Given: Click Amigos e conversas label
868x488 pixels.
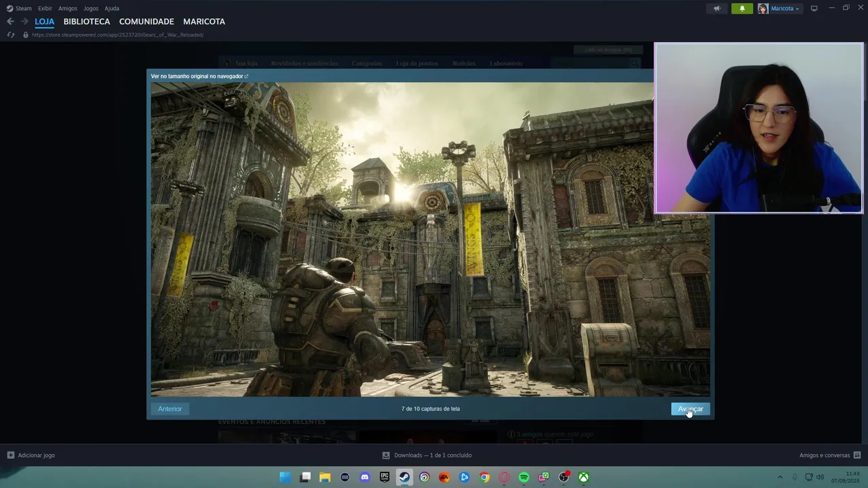Looking at the screenshot, I should (825, 455).
